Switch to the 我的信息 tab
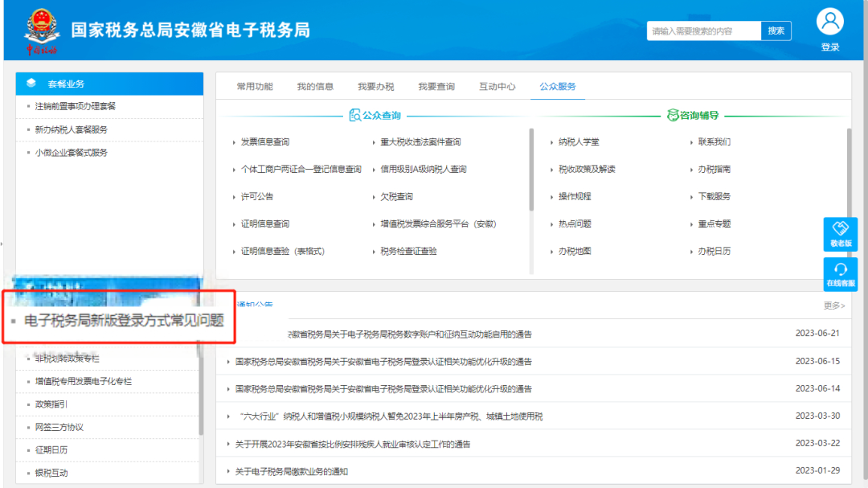This screenshot has height=488, width=868. [x=315, y=86]
